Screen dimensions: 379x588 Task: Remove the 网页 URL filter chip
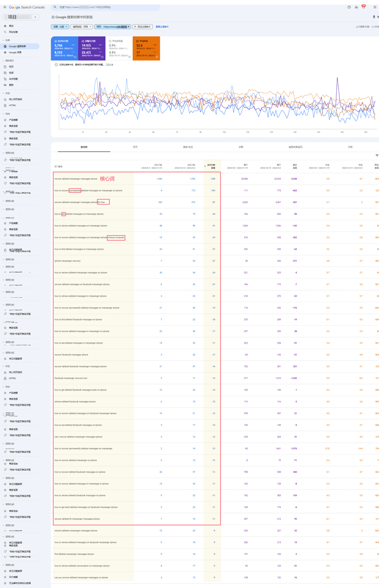(x=129, y=27)
